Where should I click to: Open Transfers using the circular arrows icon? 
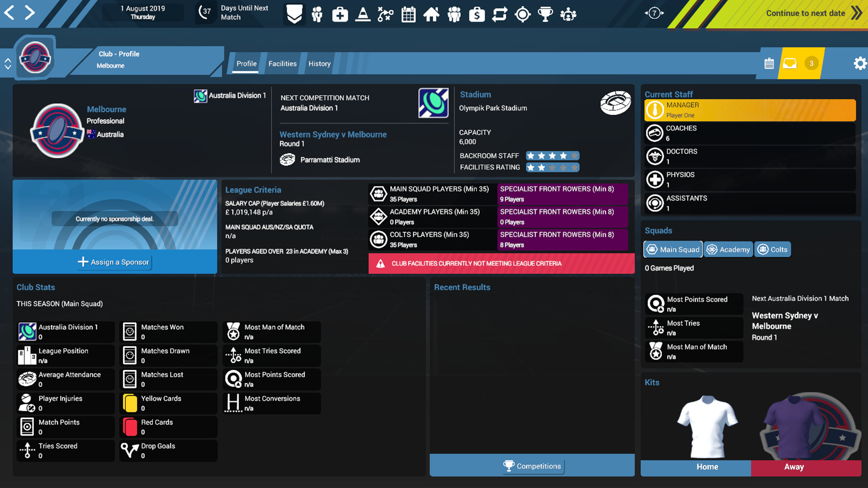click(x=500, y=14)
